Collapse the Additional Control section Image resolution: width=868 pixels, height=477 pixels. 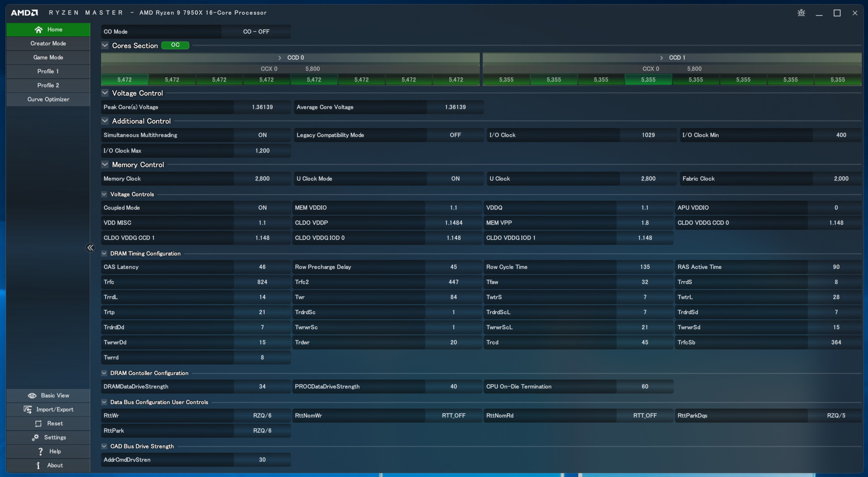pyautogui.click(x=105, y=121)
